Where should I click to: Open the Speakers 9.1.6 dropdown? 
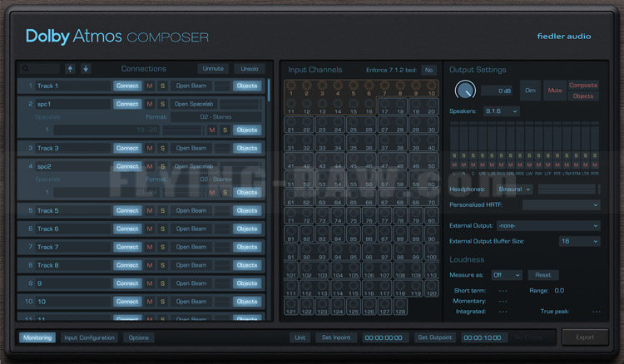click(x=502, y=111)
